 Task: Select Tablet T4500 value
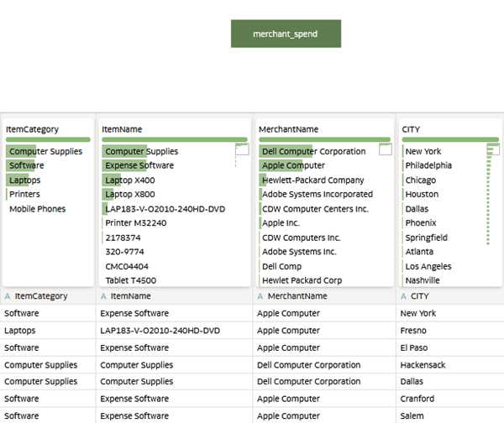pyautogui.click(x=131, y=280)
